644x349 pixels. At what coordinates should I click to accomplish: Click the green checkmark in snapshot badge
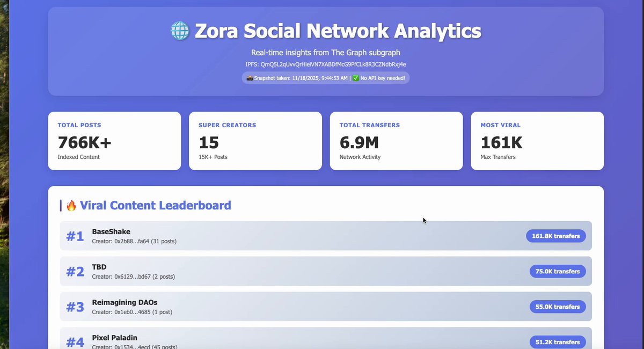click(x=356, y=78)
